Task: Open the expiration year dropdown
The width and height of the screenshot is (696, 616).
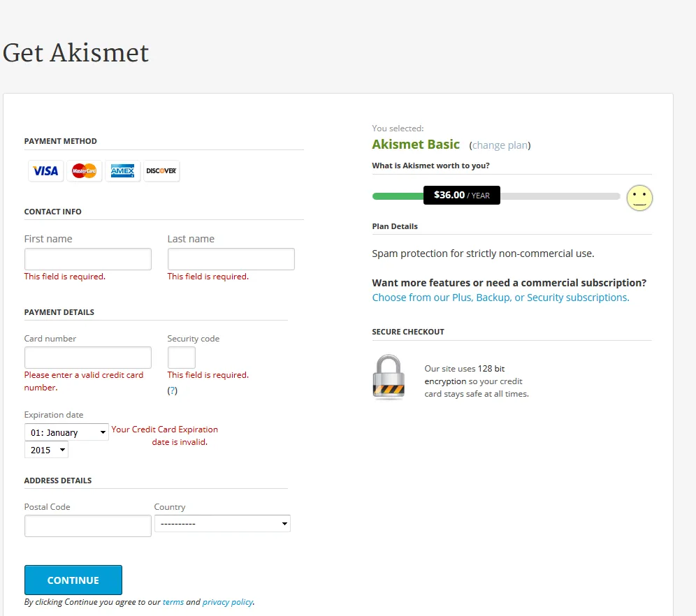Action: tap(46, 450)
